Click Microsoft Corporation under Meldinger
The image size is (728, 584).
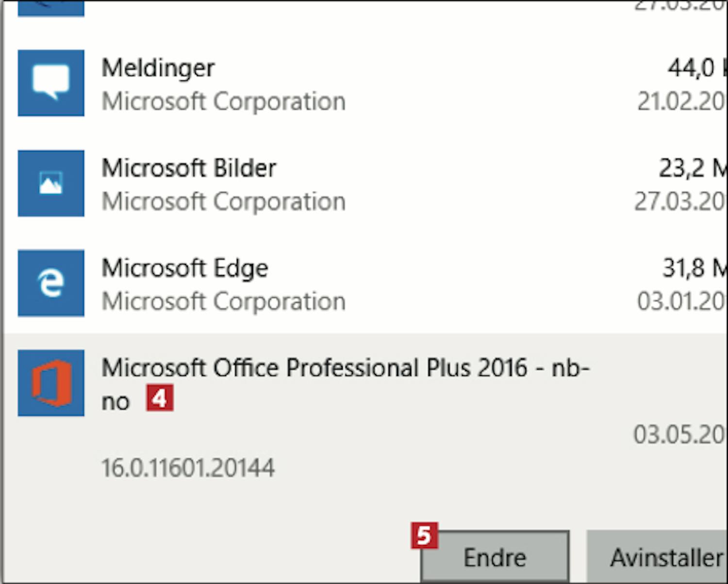pos(224,101)
